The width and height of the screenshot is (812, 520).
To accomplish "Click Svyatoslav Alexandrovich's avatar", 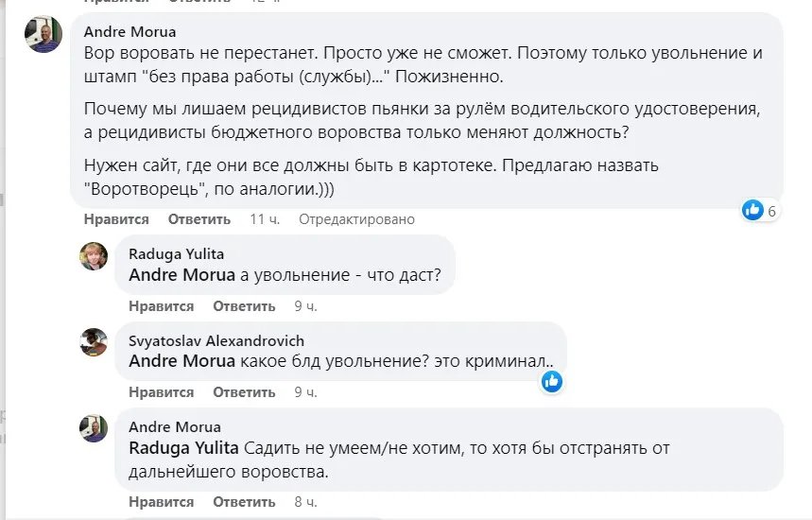I will [93, 342].
